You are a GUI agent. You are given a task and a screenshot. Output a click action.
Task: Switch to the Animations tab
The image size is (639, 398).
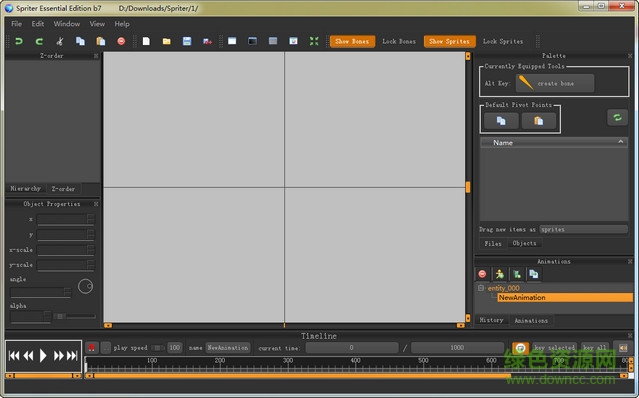(531, 320)
